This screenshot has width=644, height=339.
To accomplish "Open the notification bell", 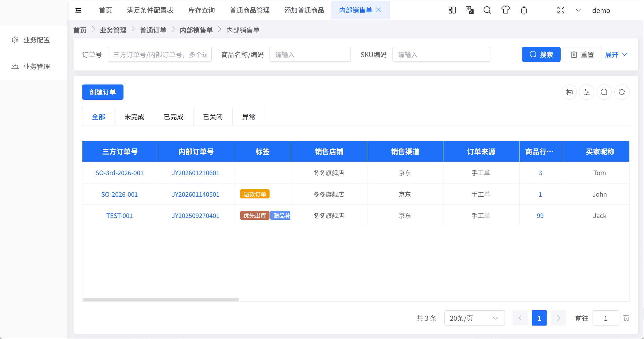I will pos(524,10).
